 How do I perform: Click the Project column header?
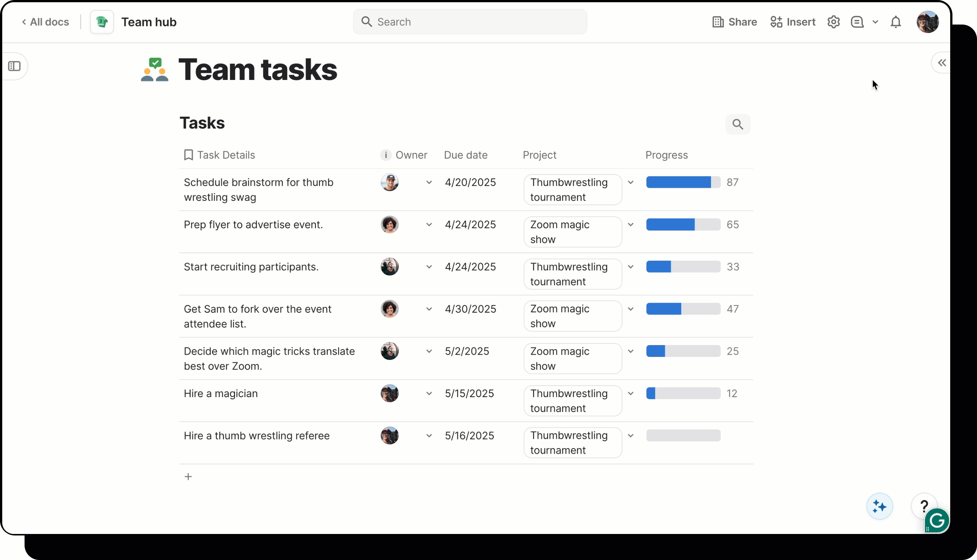pyautogui.click(x=539, y=155)
